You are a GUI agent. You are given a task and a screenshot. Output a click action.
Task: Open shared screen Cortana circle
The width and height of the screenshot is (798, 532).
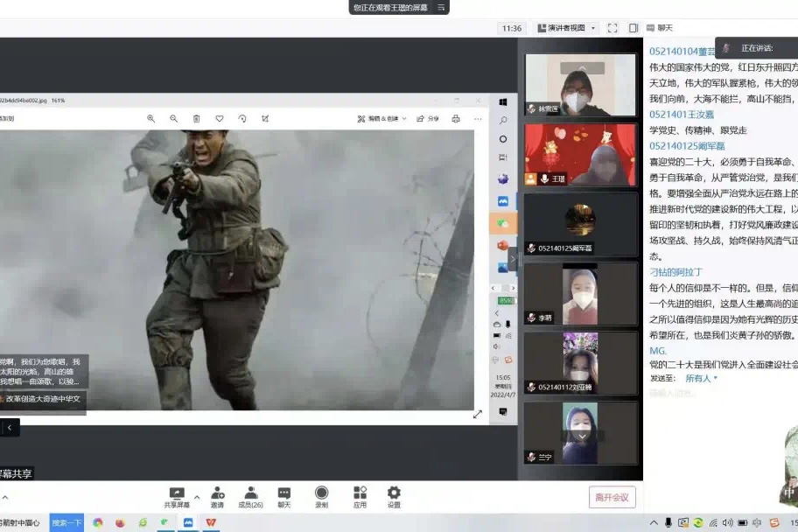503,139
